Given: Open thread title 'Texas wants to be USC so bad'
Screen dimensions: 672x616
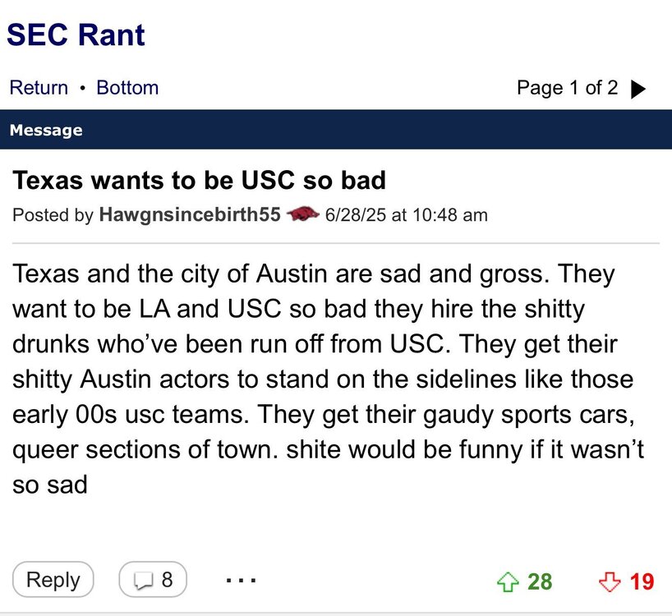Looking at the screenshot, I should (199, 180).
